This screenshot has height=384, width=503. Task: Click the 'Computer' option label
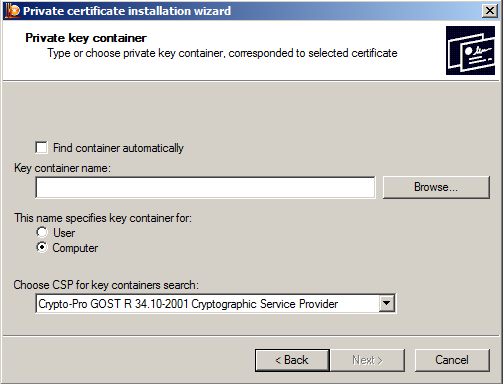pyautogui.click(x=75, y=248)
